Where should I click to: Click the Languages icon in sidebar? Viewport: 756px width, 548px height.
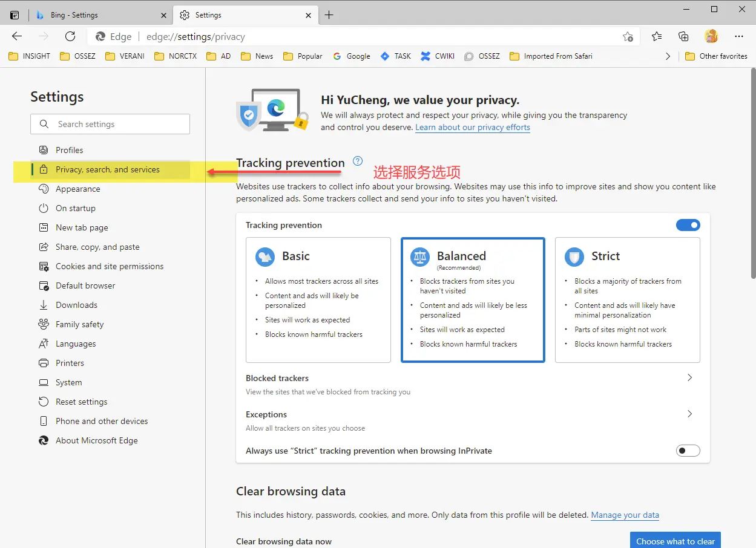[x=44, y=344]
